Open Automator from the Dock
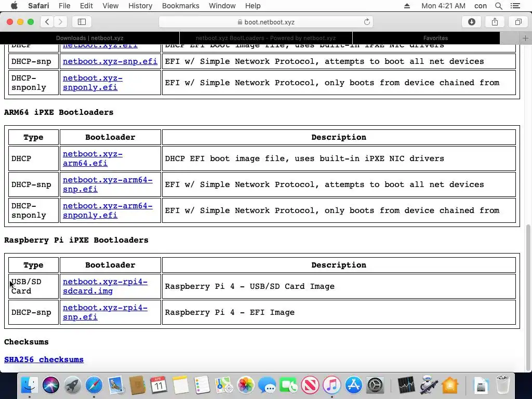This screenshot has height=399, width=532. [x=428, y=385]
